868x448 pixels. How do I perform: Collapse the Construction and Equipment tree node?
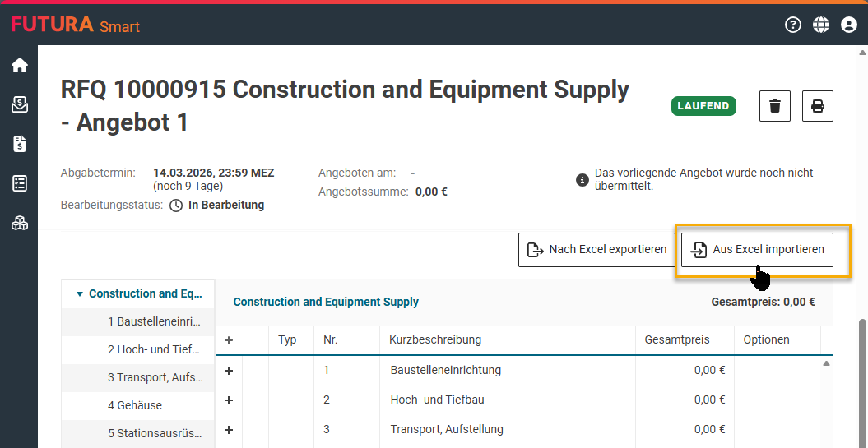(80, 294)
